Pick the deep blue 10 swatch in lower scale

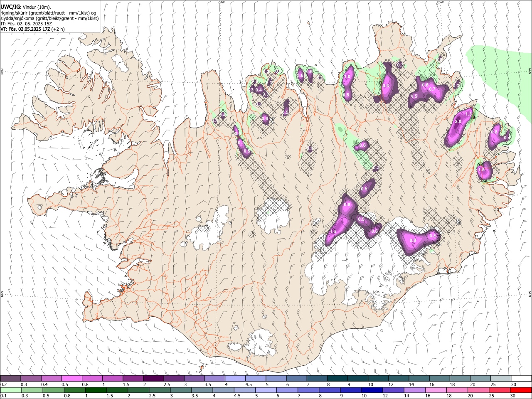tap(372, 390)
